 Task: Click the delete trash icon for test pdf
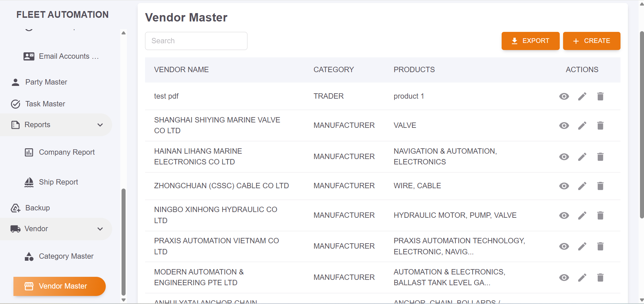point(600,96)
